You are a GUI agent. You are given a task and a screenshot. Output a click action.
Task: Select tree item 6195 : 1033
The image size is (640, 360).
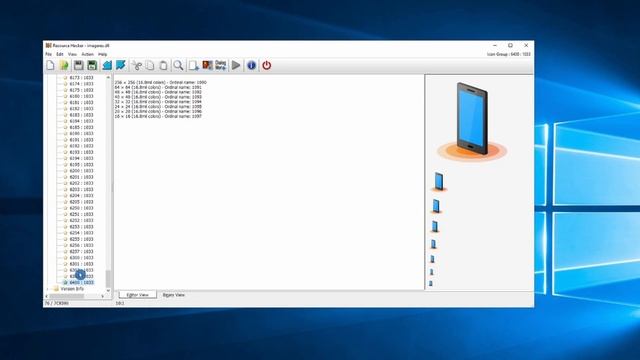[81, 164]
